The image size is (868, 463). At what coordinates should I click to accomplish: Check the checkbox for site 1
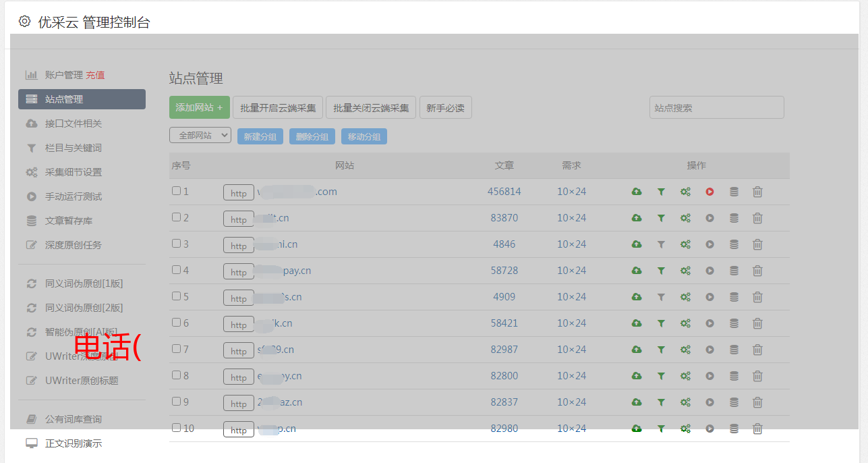pyautogui.click(x=176, y=191)
